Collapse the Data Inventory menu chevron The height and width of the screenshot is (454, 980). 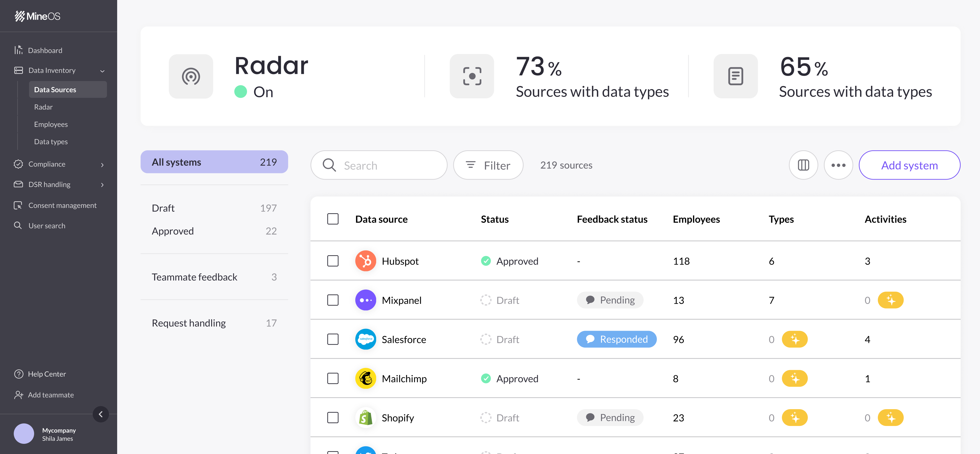tap(102, 71)
